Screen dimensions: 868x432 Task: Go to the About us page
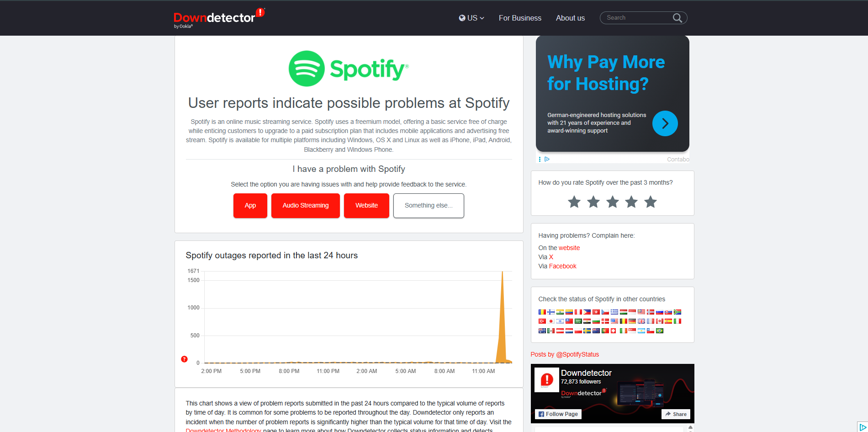point(570,18)
